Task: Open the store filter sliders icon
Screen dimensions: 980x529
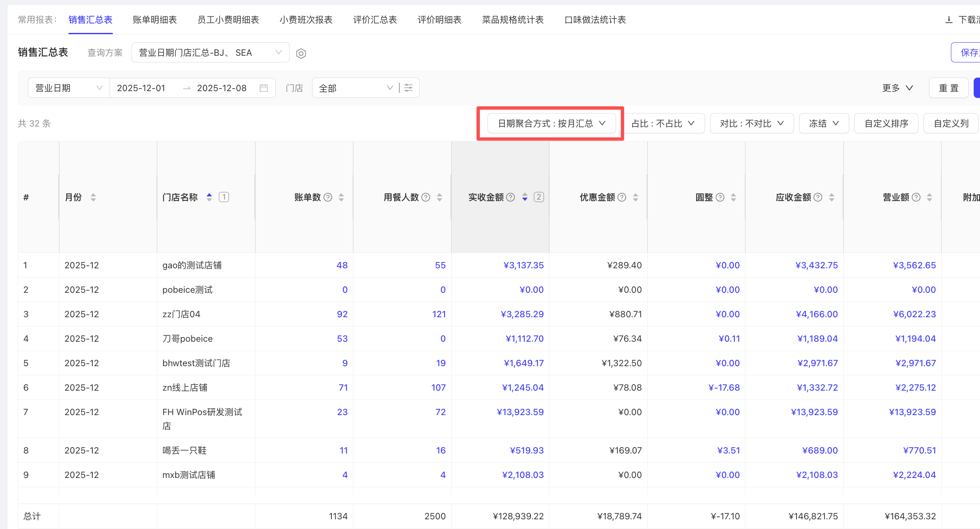Action: tap(408, 88)
